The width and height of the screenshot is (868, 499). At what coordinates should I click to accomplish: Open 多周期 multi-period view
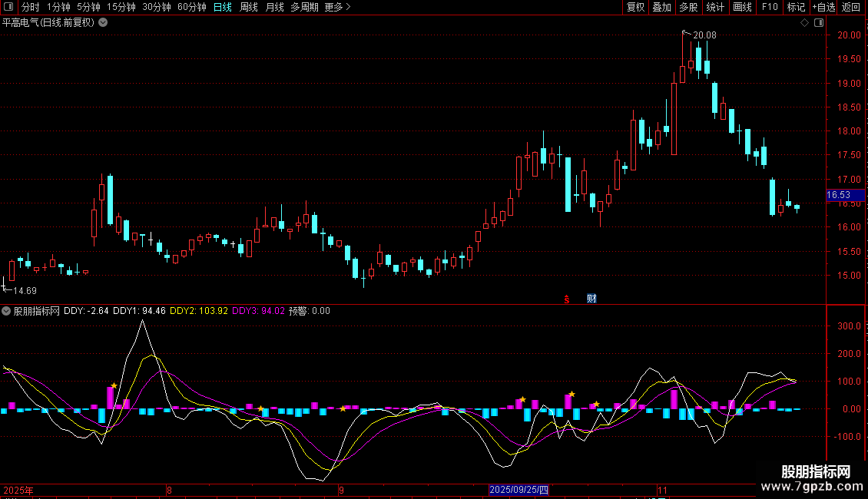304,7
